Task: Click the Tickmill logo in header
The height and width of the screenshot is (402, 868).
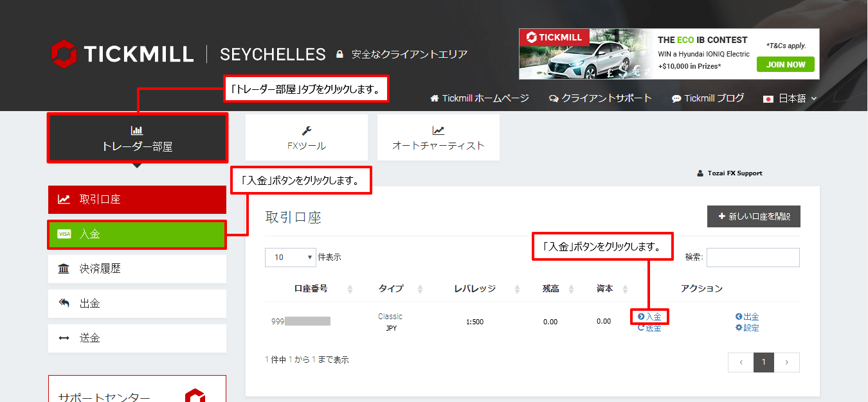Action: pos(122,54)
